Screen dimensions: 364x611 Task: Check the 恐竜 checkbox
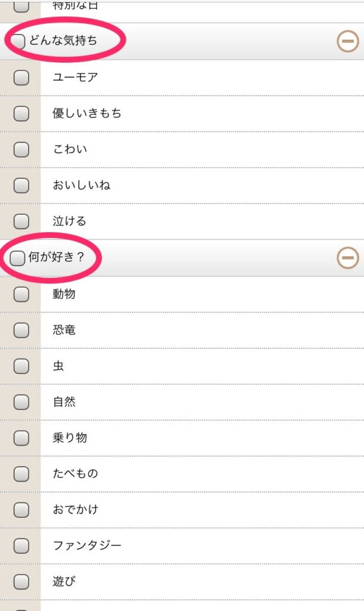pyautogui.click(x=21, y=330)
